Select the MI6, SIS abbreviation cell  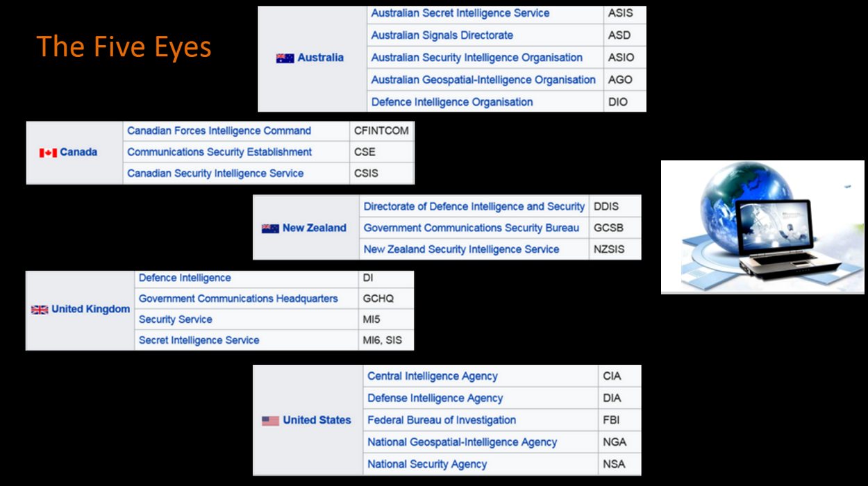pos(385,340)
